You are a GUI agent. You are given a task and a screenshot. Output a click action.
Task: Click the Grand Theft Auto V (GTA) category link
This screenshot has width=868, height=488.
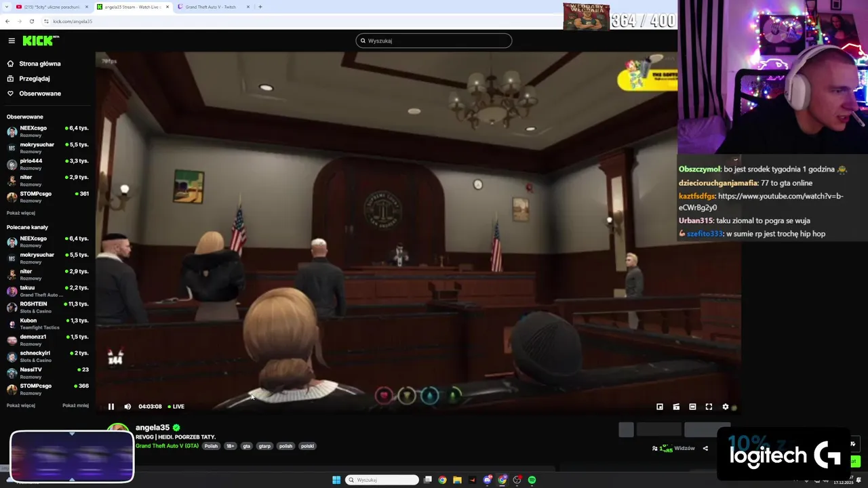click(x=167, y=446)
